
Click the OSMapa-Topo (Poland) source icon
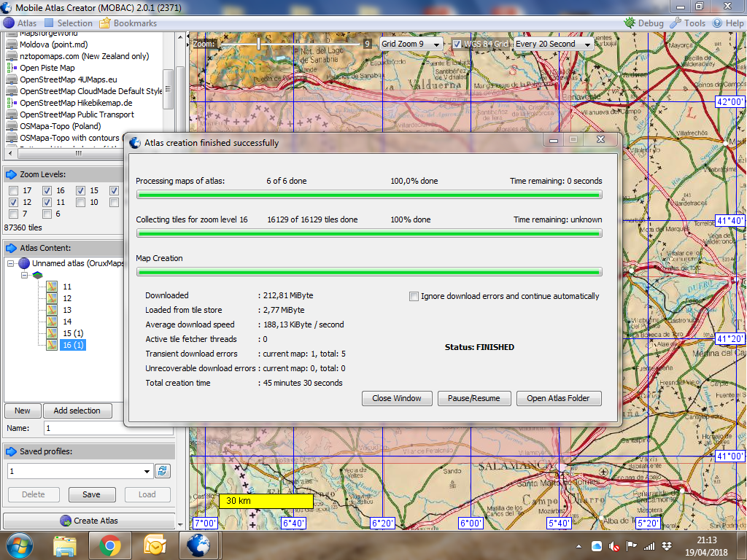pos(12,126)
